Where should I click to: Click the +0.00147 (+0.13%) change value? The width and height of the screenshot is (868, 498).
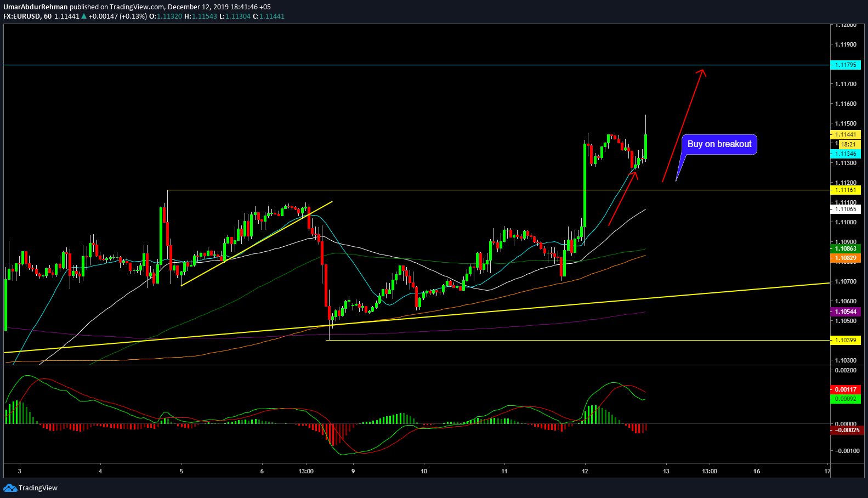click(x=117, y=16)
